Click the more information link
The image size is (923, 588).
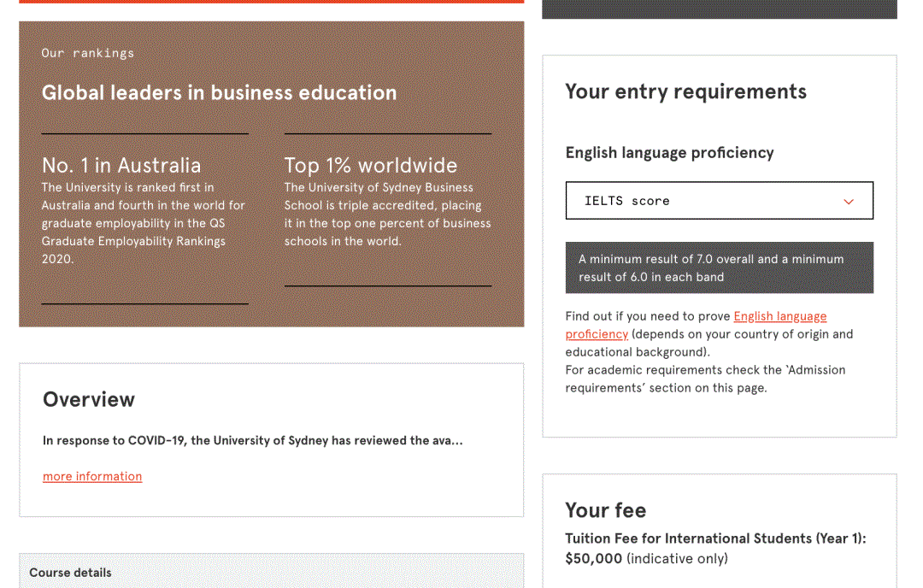91,476
